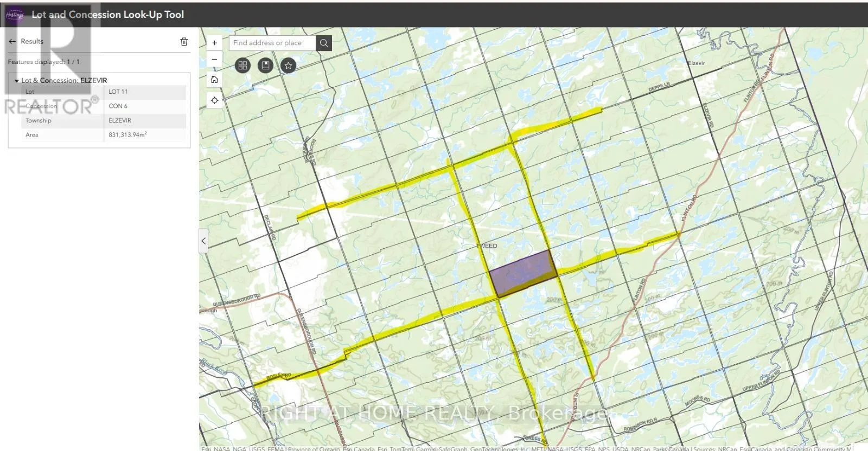Zoom in on the map
The image size is (868, 451).
click(214, 43)
